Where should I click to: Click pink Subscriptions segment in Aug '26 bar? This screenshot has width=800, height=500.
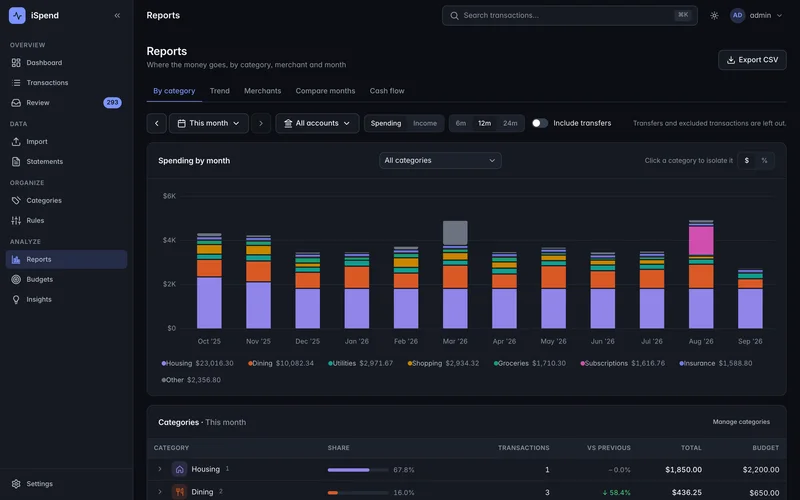[701, 240]
